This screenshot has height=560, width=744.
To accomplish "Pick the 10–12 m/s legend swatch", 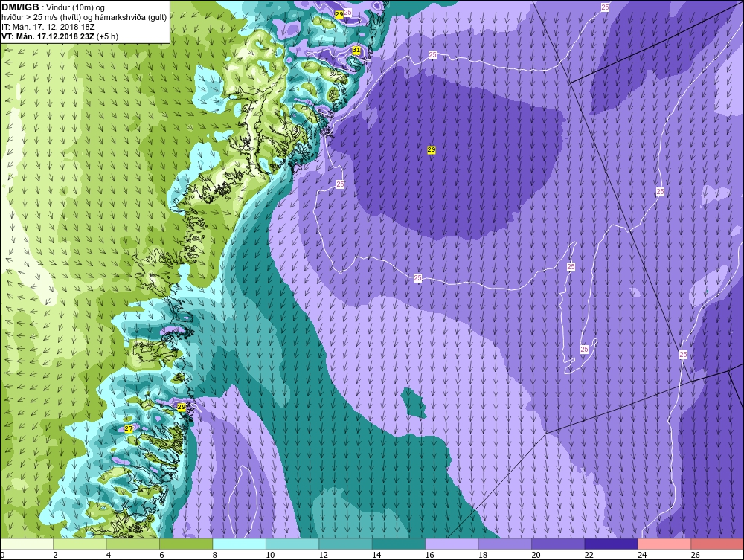I will pyautogui.click(x=292, y=544).
